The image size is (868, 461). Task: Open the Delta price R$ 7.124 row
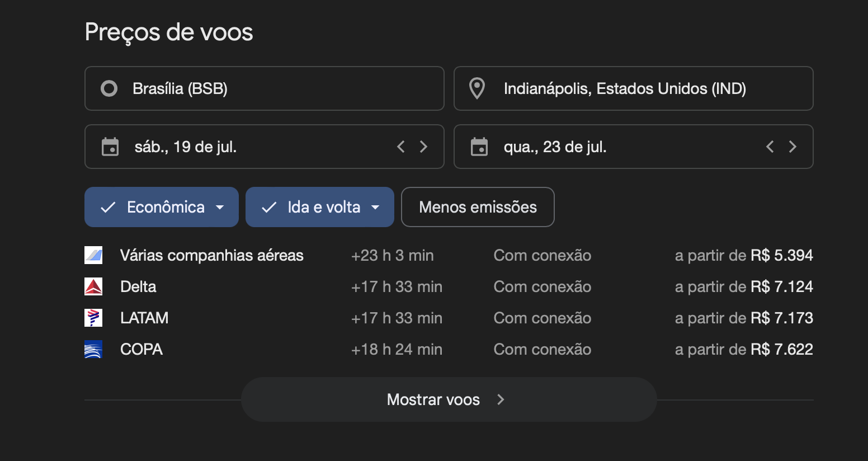449,286
